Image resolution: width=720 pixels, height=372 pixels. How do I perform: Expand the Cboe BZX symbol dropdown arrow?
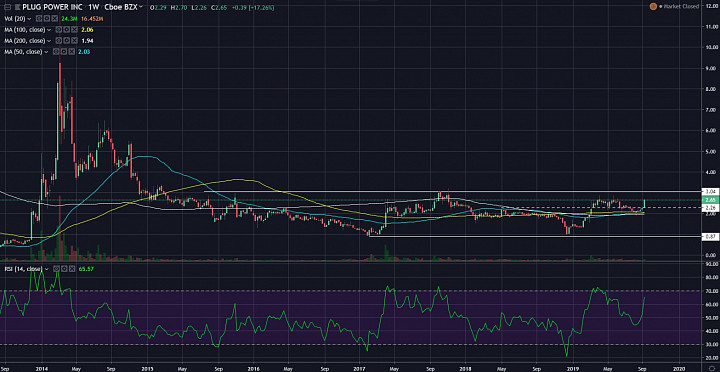click(141, 6)
